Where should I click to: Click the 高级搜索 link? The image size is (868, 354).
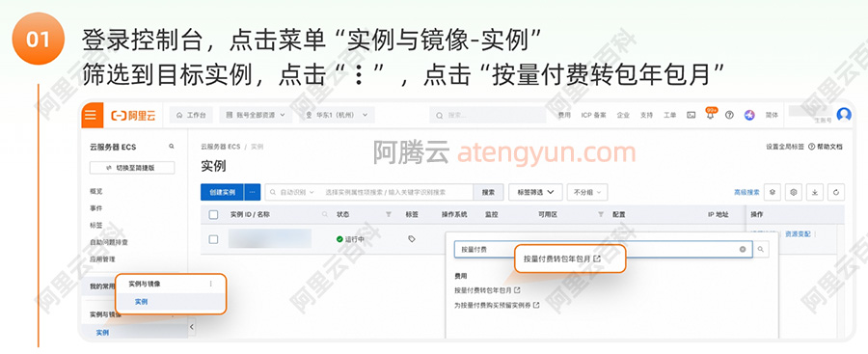tap(746, 192)
